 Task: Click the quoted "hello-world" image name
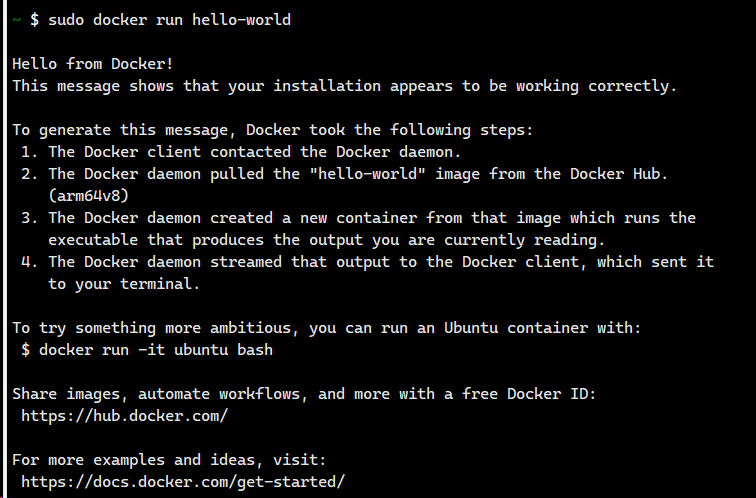click(343, 174)
